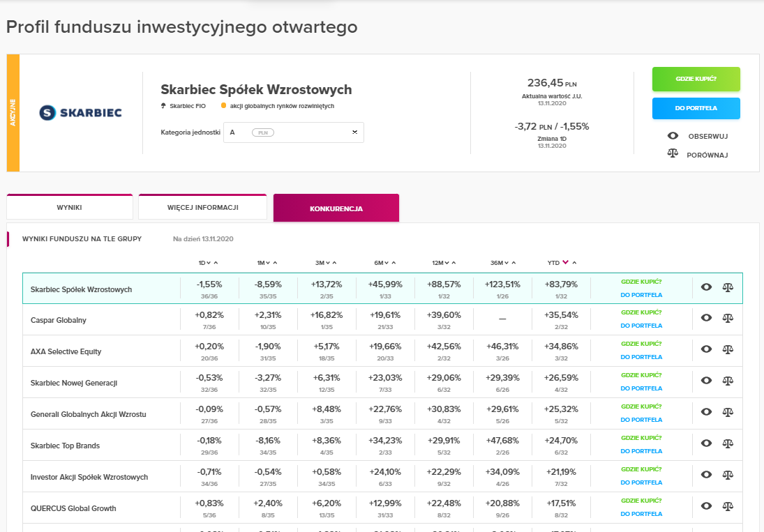Sort the 12M column descending with down arrow
The image size is (764, 532).
click(x=447, y=263)
